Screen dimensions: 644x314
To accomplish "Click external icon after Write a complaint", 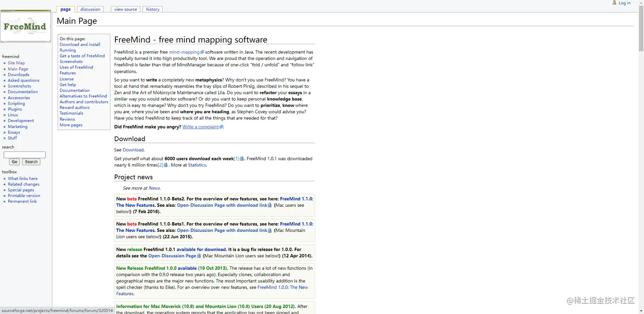I will click(x=221, y=127).
